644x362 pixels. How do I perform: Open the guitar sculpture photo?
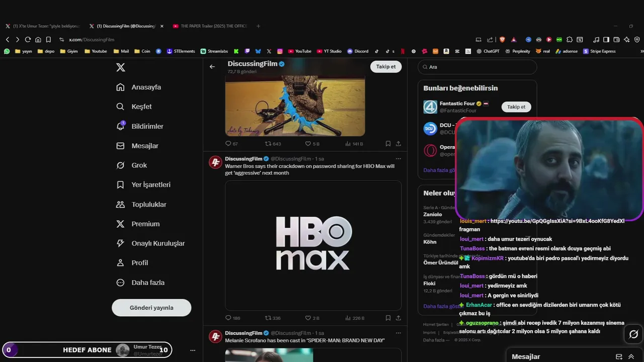[295, 106]
